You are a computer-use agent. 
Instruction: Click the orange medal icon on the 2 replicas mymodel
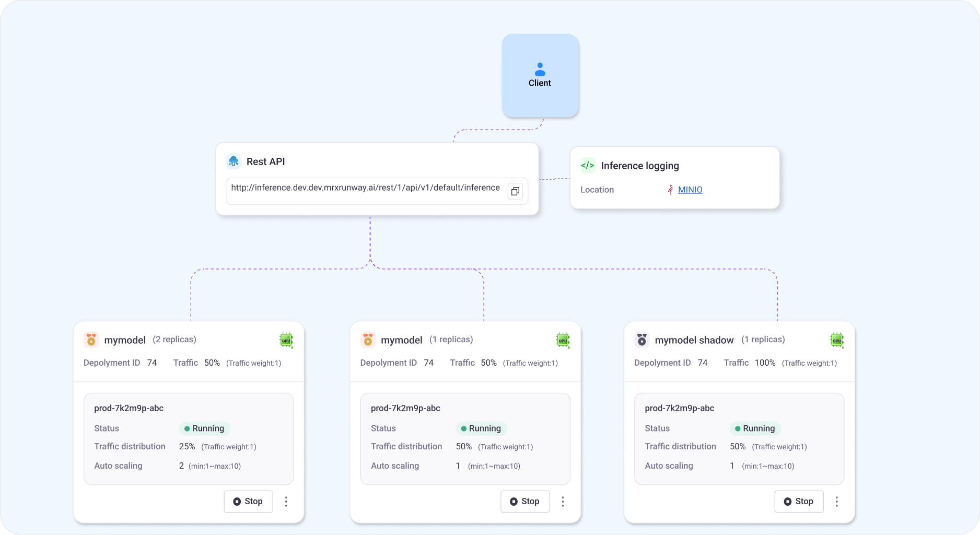click(x=91, y=340)
